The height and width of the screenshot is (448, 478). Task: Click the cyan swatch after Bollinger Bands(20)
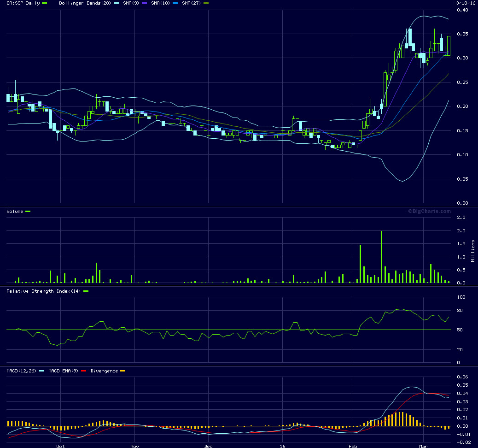point(116,3)
